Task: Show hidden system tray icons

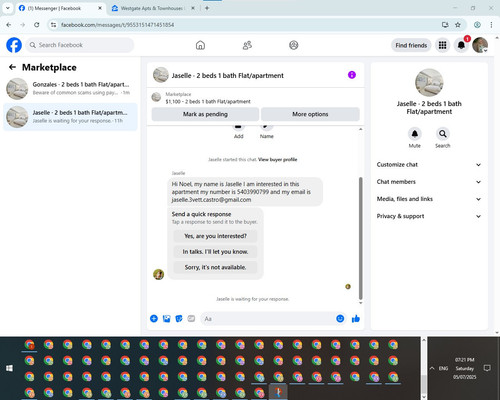Action: [432, 368]
